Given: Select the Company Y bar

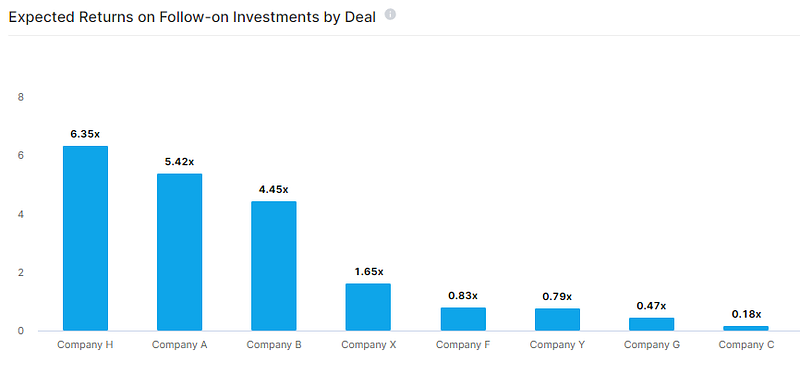Looking at the screenshot, I should [x=557, y=319].
